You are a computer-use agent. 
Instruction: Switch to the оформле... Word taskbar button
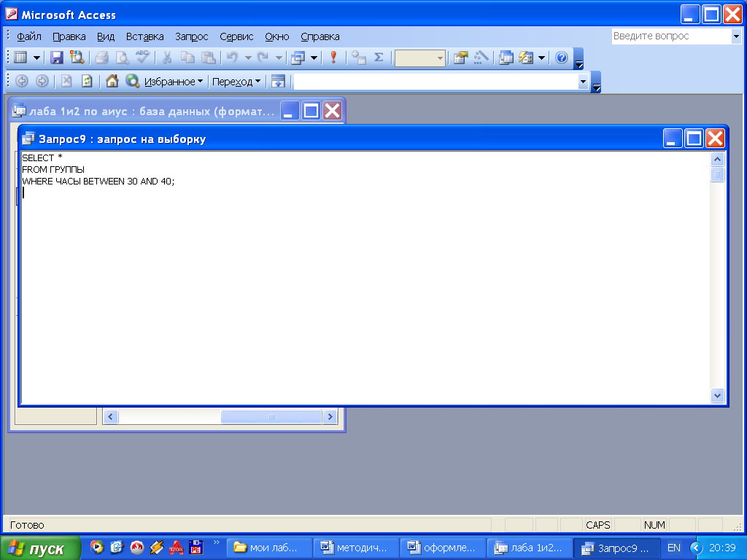(444, 548)
